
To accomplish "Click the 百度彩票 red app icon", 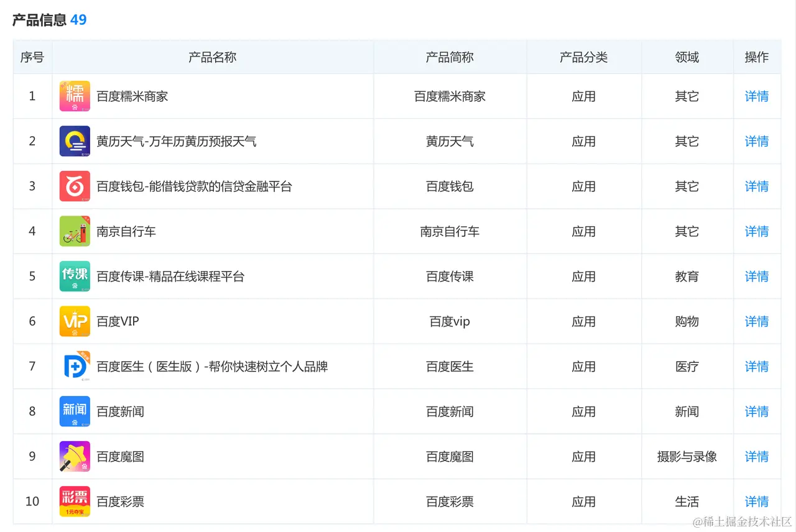I will coord(75,502).
